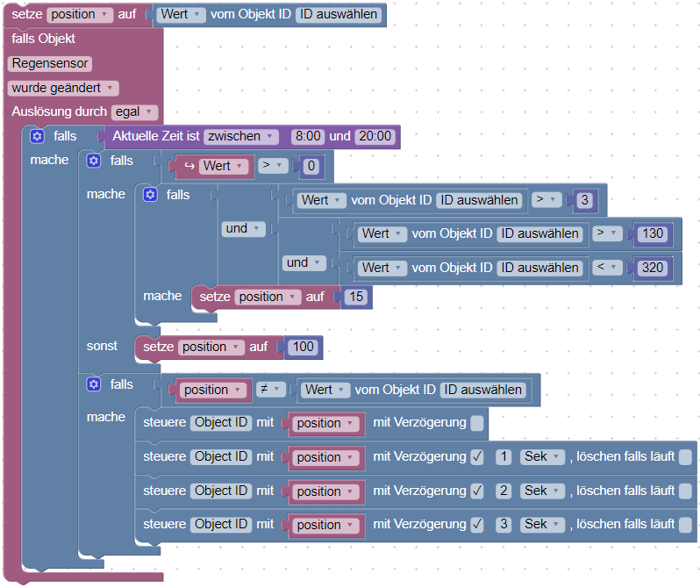Toggle delay checkbox on 2 Sek steuere block
The image size is (700, 588).
[477, 491]
